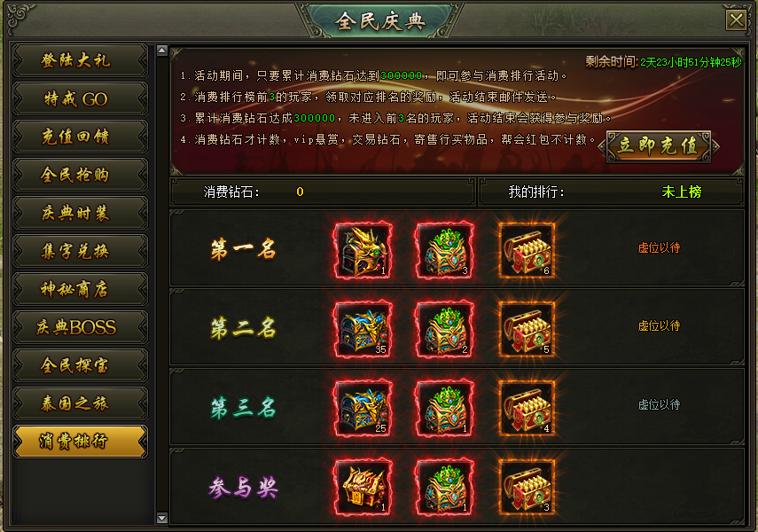
Task: Select the third place blue chest with 25
Action: [x=363, y=408]
